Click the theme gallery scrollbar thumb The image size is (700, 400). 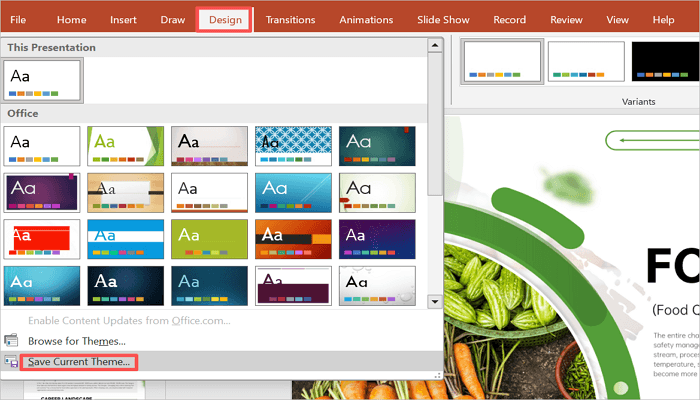coord(435,124)
